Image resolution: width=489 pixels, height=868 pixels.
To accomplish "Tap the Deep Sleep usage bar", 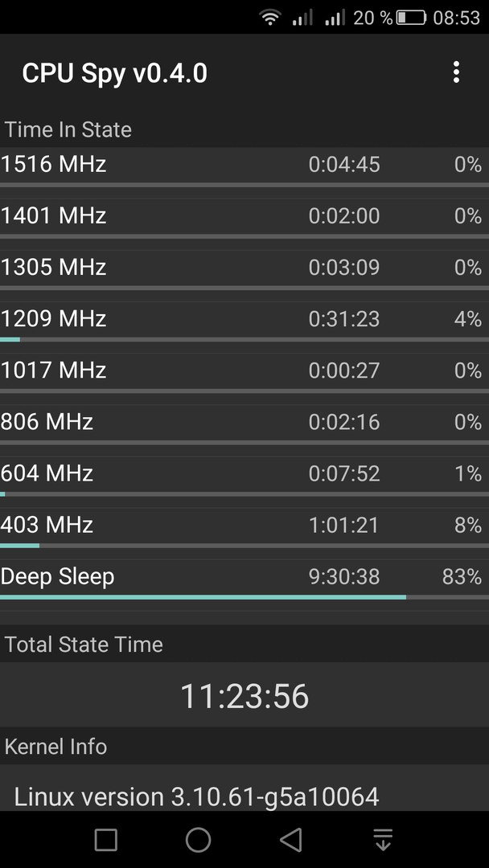I will coord(244,597).
